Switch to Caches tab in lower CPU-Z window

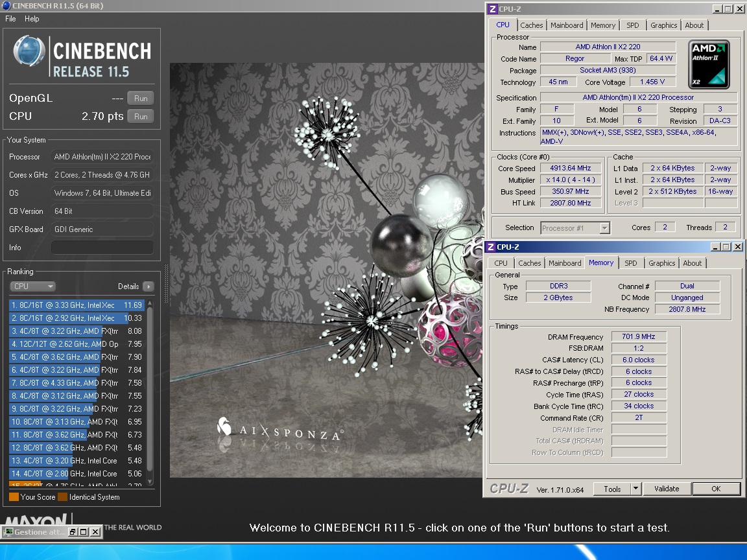click(529, 263)
